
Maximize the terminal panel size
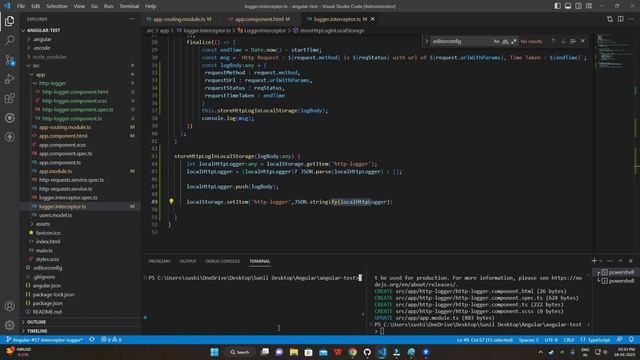(x=620, y=261)
